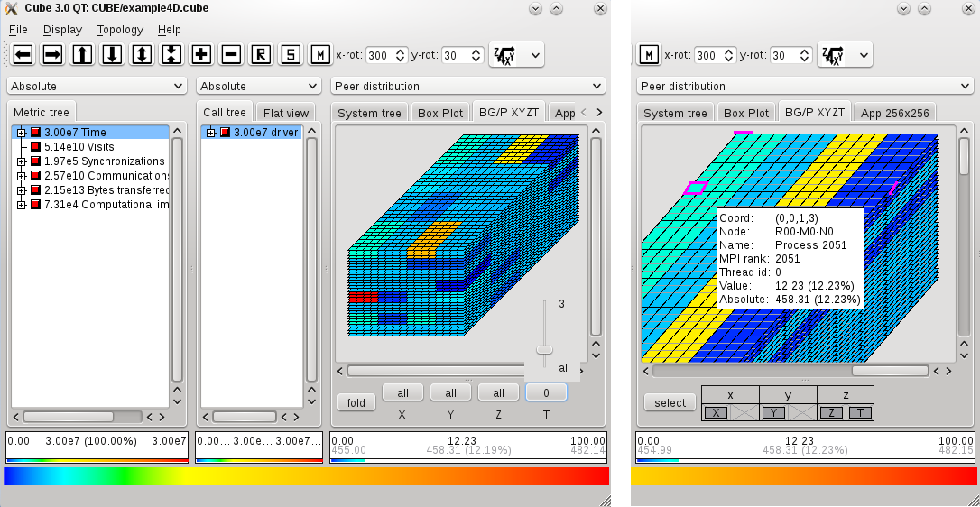Open the ZXY axis dropdown in left window
The width and height of the screenshot is (980, 507).
pos(516,55)
